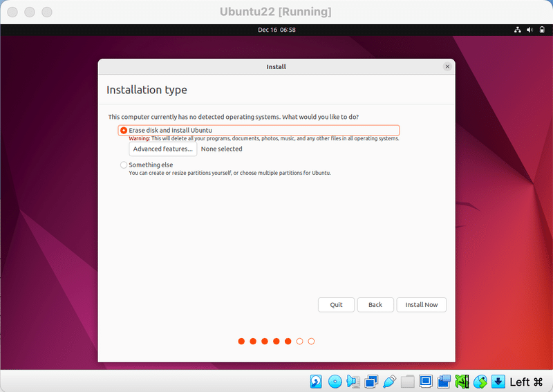553x392 pixels.
Task: Click the optical disc drive indicator icon
Action: click(335, 382)
